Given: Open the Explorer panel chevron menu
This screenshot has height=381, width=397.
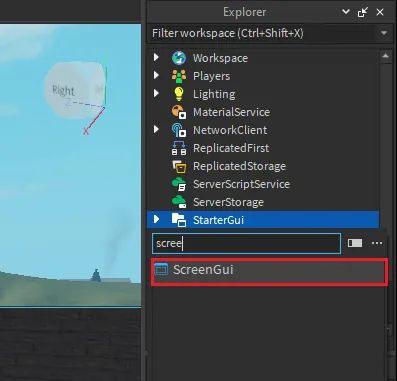Looking at the screenshot, I should point(346,12).
